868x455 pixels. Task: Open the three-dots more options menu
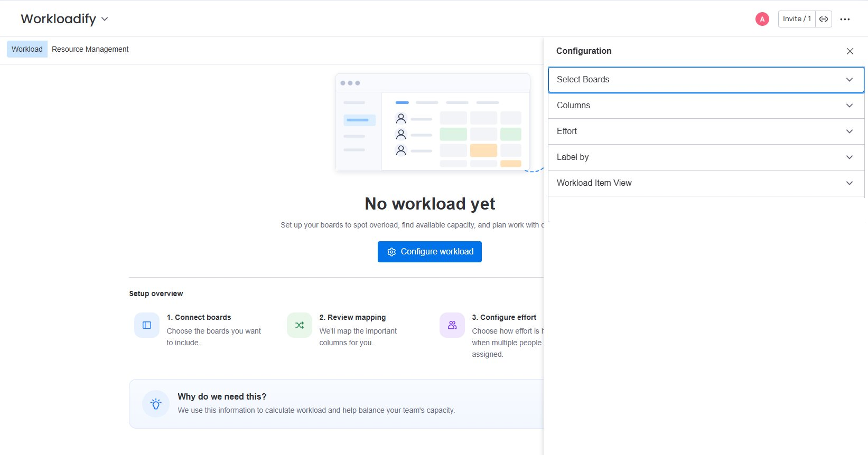point(845,19)
